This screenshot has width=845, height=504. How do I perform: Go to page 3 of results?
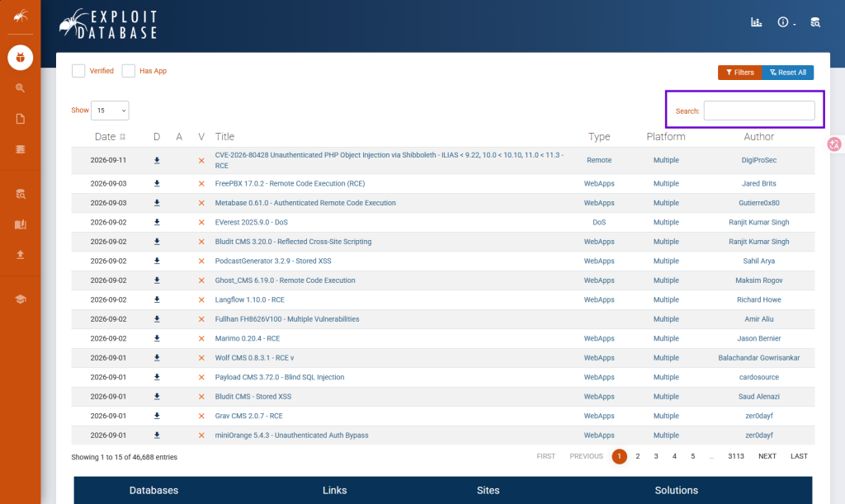[x=656, y=457]
